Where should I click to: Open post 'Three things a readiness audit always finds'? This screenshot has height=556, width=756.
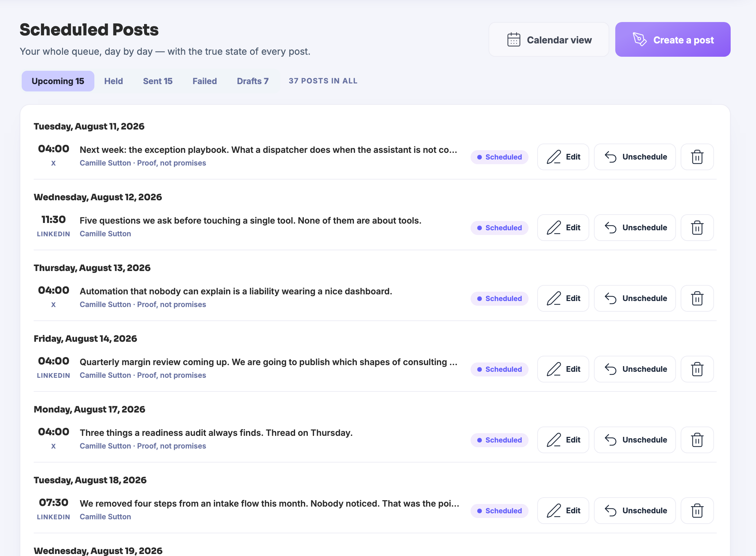click(x=216, y=433)
